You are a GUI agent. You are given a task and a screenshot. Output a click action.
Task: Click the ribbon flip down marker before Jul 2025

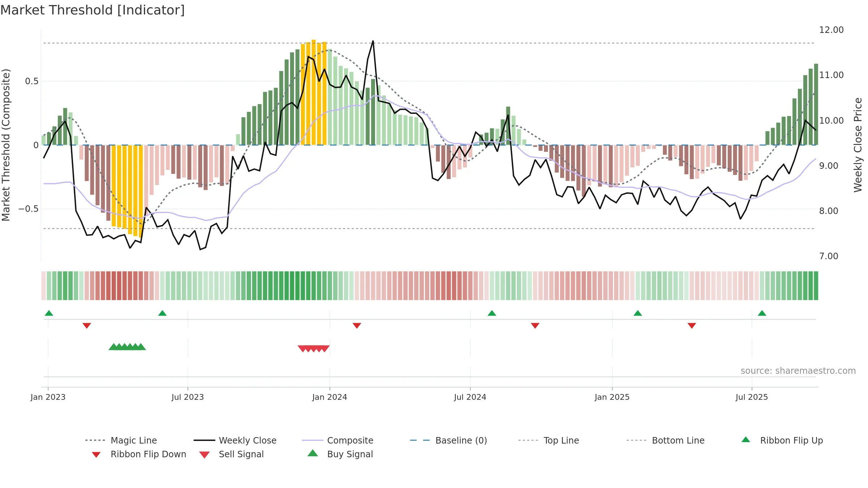692,326
